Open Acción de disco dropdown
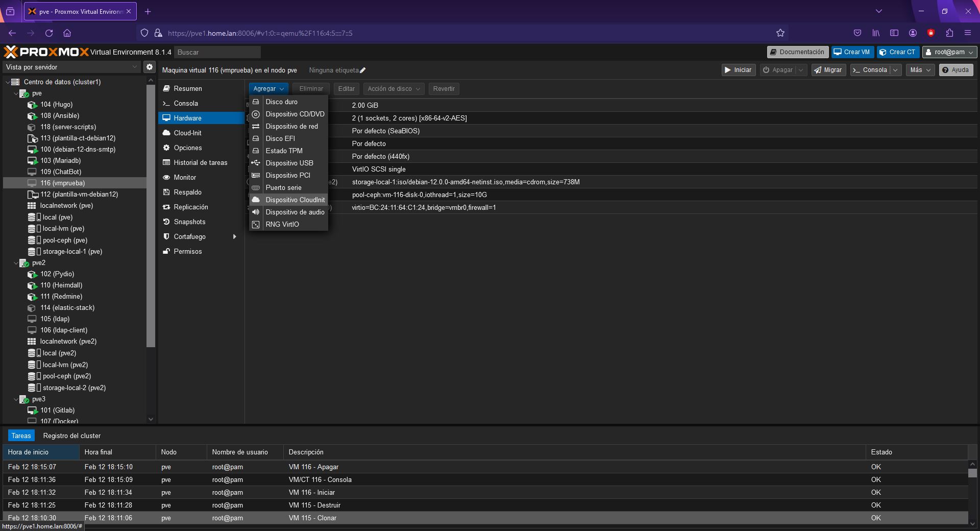980x531 pixels. 394,89
